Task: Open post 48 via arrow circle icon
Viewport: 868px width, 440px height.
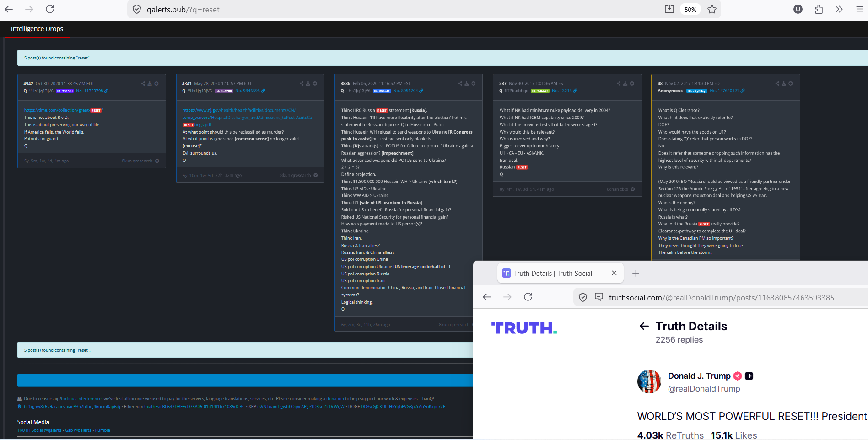Action: click(791, 84)
